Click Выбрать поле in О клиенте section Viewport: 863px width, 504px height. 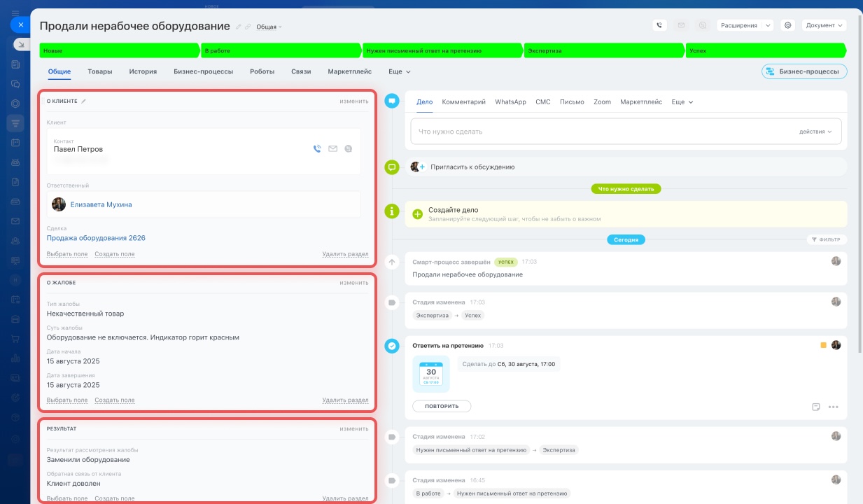point(67,254)
